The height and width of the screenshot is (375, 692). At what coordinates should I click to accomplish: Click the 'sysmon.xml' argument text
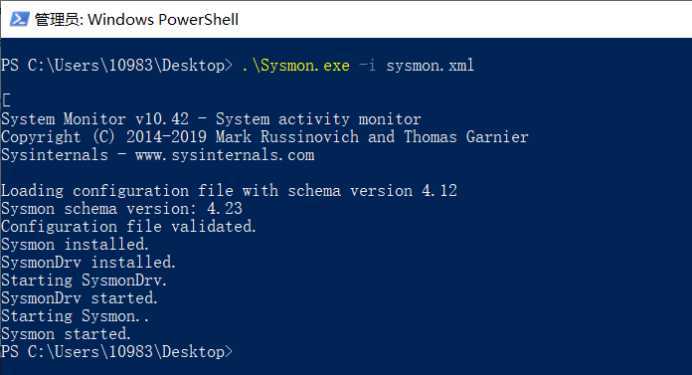pyautogui.click(x=430, y=66)
